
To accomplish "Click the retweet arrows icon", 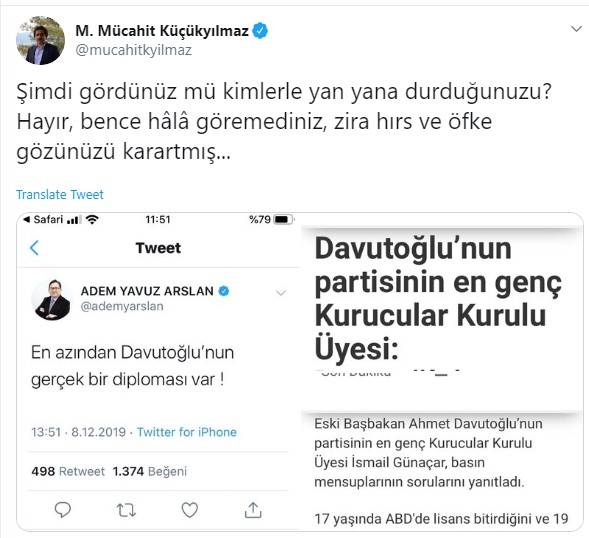I will point(126,510).
